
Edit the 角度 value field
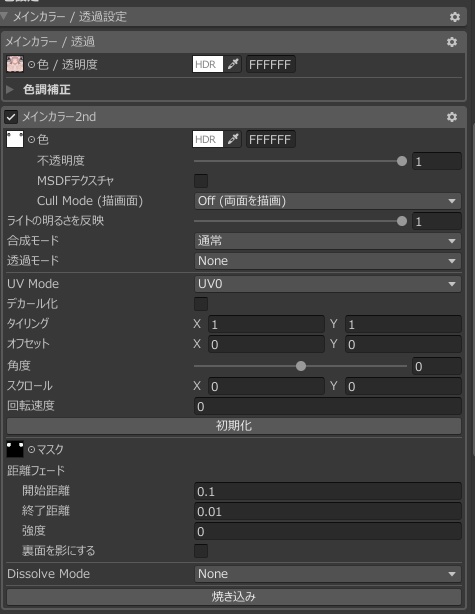(437, 367)
